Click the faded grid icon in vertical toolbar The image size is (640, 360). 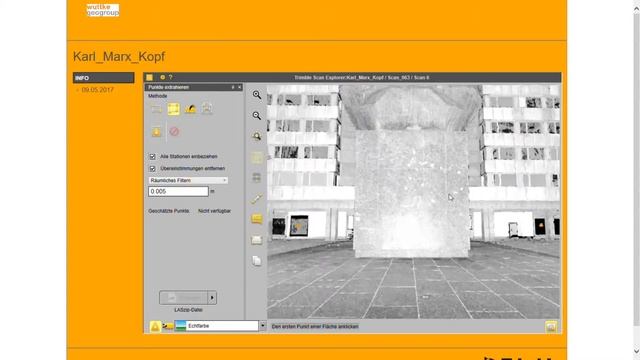click(x=257, y=157)
